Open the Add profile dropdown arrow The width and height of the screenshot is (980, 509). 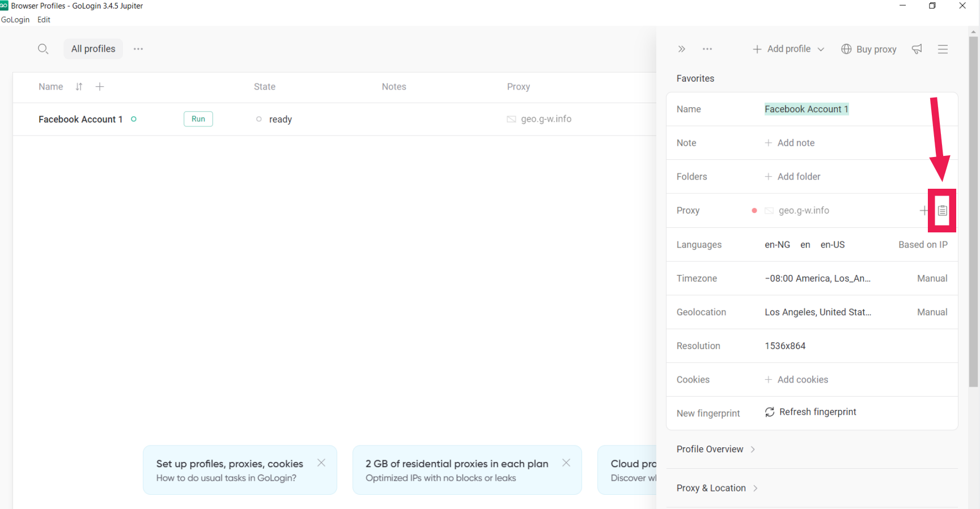point(821,49)
